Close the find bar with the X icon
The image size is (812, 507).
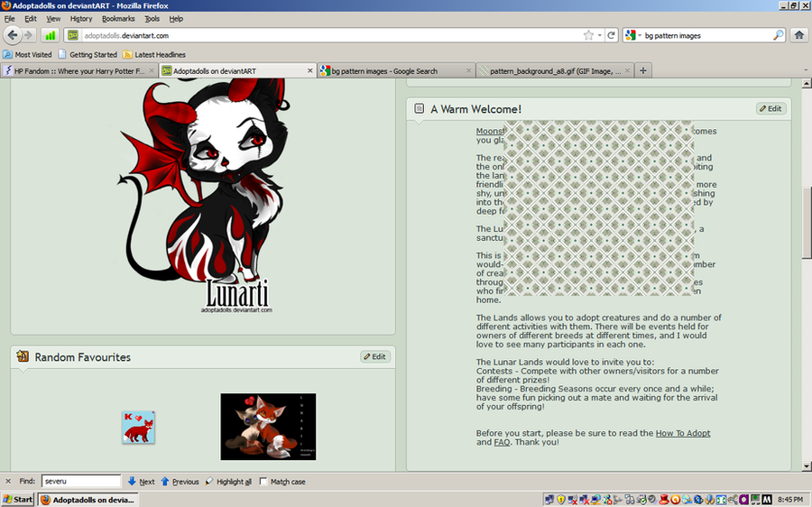pyautogui.click(x=8, y=481)
